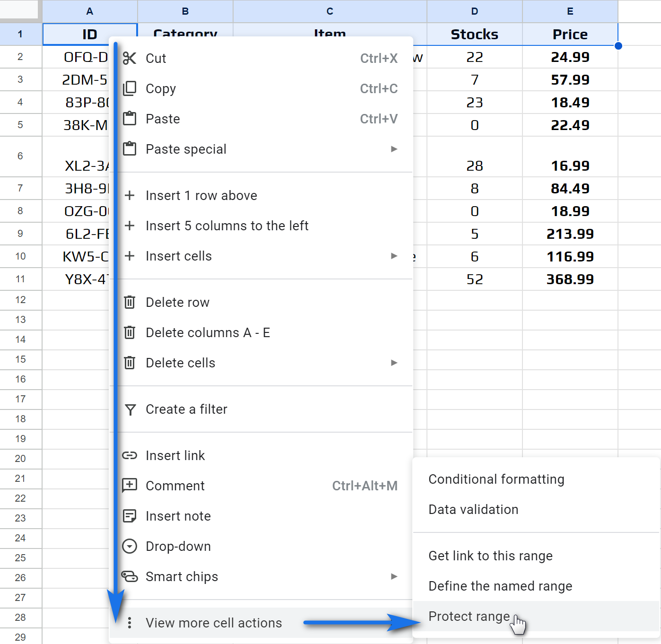Select Conditional formatting in submenu
This screenshot has height=644, width=661.
coord(536,479)
